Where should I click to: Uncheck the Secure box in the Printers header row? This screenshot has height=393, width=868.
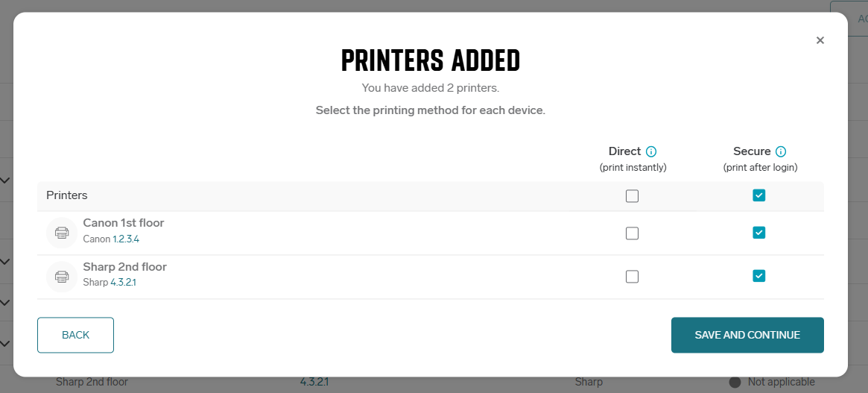tap(759, 195)
